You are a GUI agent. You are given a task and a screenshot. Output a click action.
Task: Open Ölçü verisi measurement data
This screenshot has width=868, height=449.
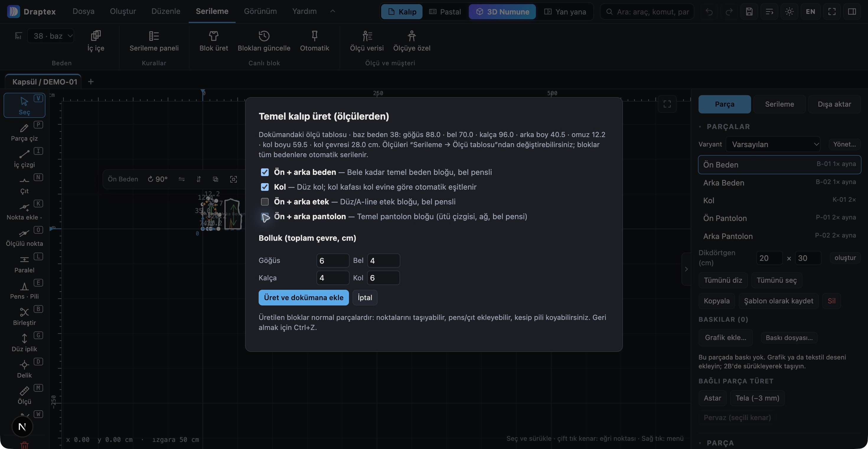tap(367, 41)
